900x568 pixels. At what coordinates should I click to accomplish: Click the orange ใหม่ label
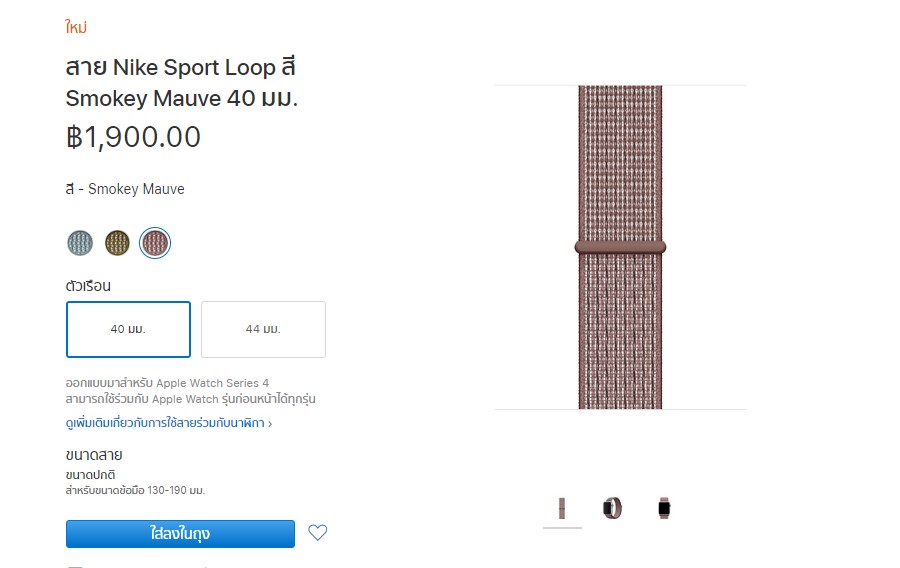coord(76,27)
